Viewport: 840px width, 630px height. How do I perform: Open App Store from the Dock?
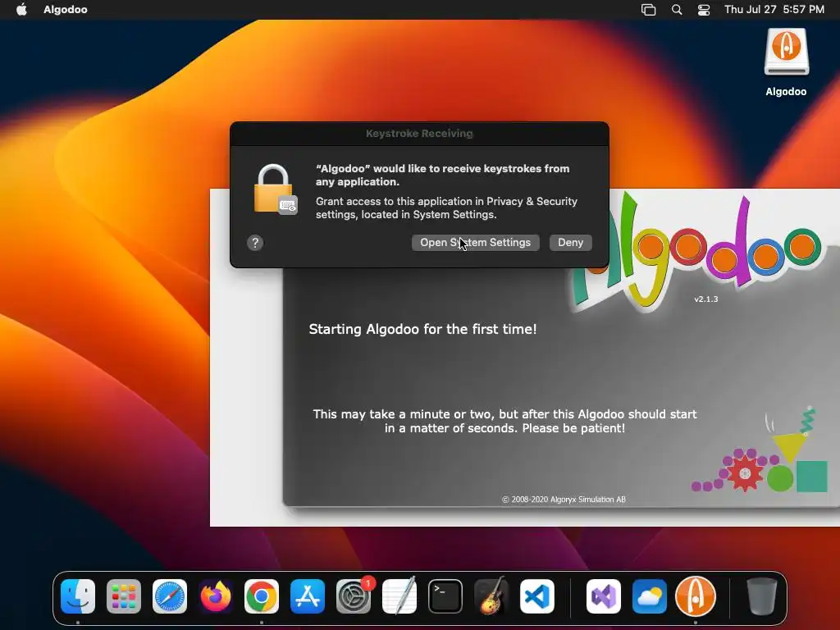[x=308, y=596]
